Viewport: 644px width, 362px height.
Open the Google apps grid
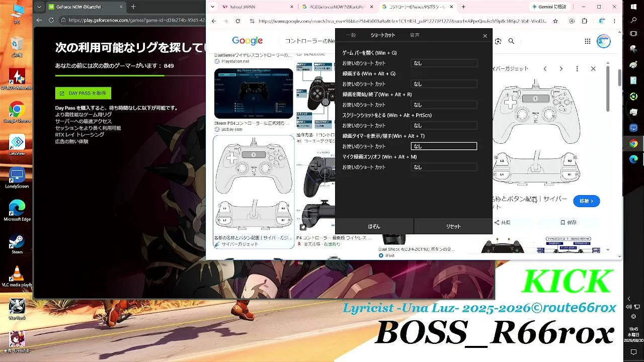pyautogui.click(x=588, y=41)
